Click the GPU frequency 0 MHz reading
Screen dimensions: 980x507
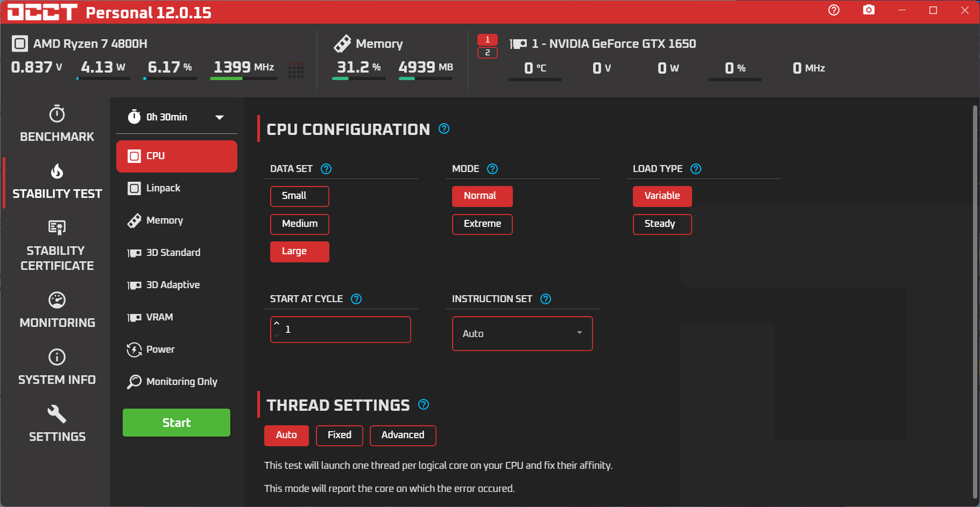point(809,68)
